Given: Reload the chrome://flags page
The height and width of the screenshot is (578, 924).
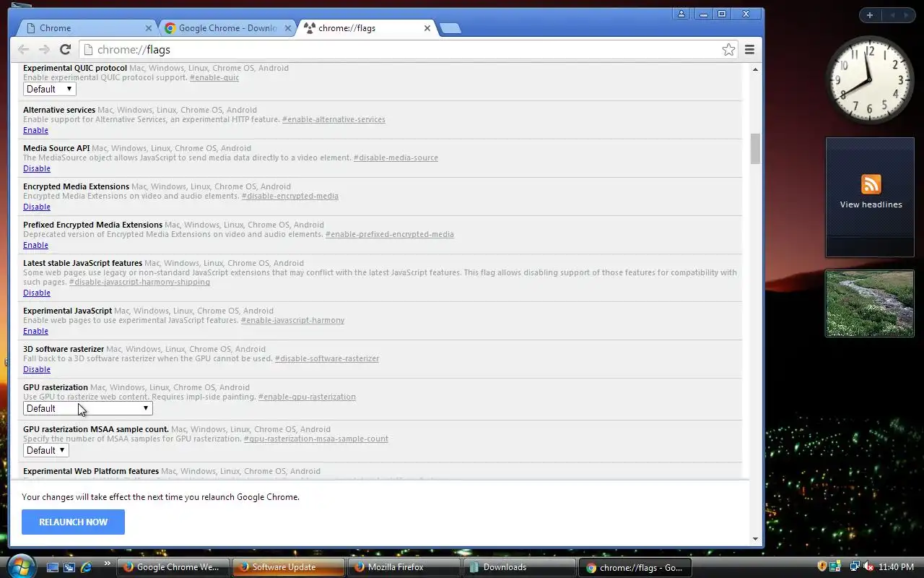Looking at the screenshot, I should tap(65, 49).
